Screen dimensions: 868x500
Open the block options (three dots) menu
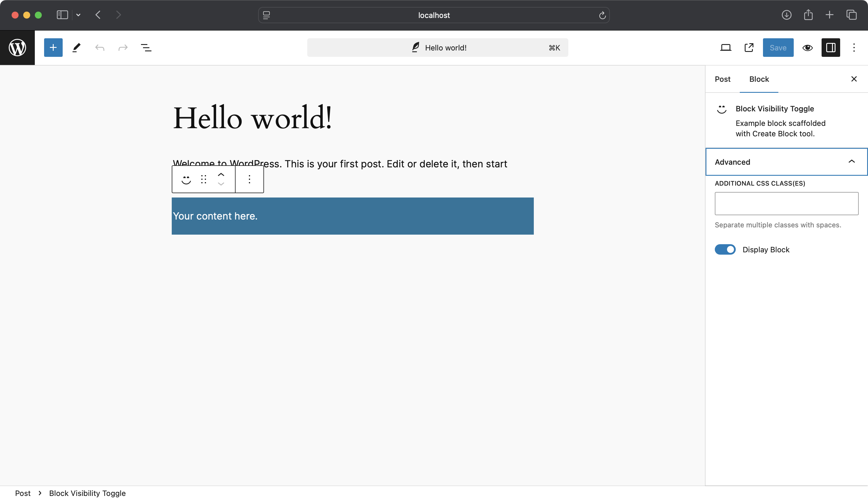pyautogui.click(x=249, y=180)
